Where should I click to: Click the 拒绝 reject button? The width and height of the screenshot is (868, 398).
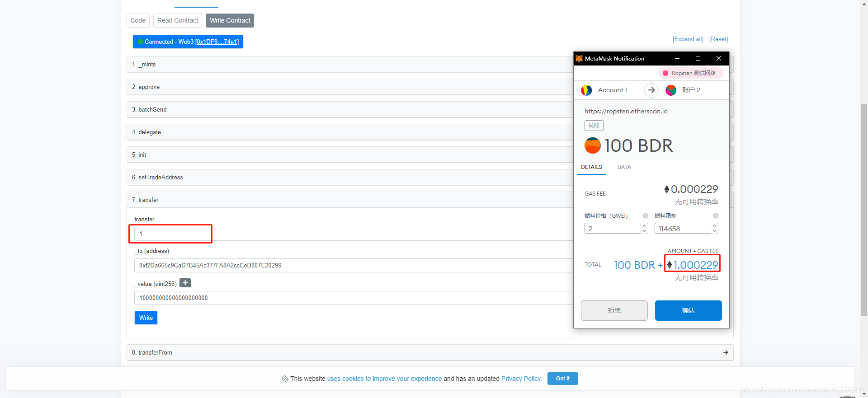pos(614,310)
